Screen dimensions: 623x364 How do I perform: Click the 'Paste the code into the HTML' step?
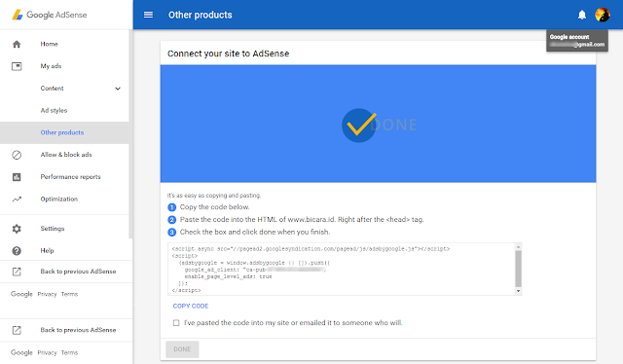(302, 219)
